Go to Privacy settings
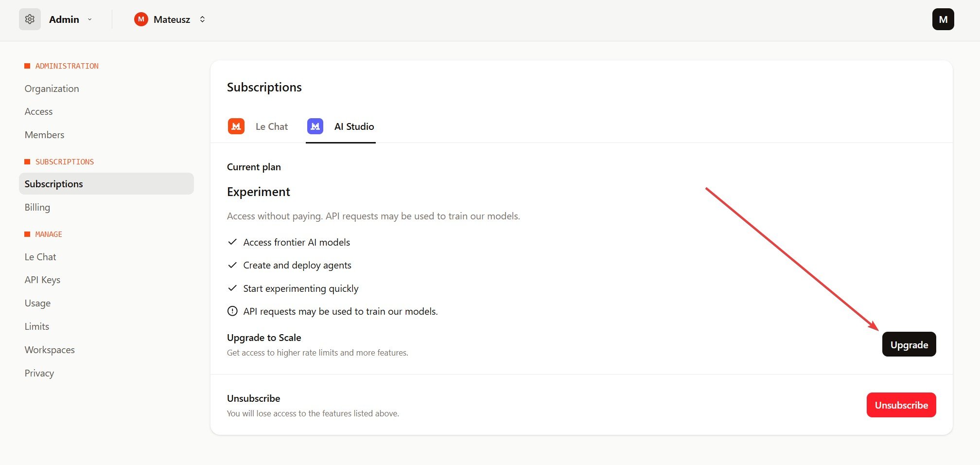The height and width of the screenshot is (465, 980). [39, 373]
